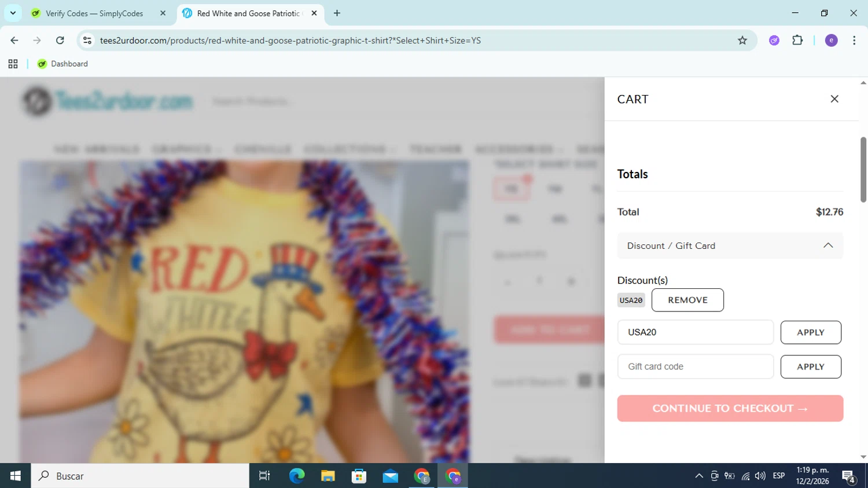Open the purple SimplyCodes extension icon
The width and height of the screenshot is (868, 488).
[774, 41]
